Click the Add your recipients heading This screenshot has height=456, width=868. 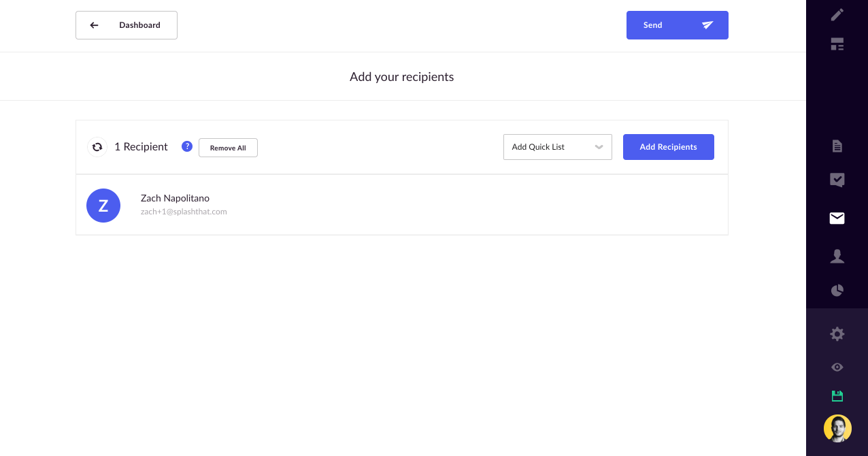402,77
